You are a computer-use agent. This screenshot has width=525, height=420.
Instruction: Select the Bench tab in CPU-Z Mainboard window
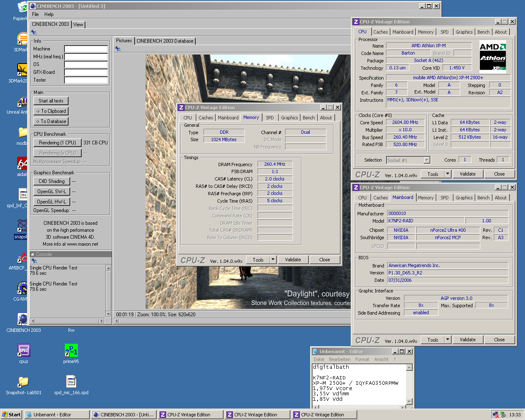483,198
